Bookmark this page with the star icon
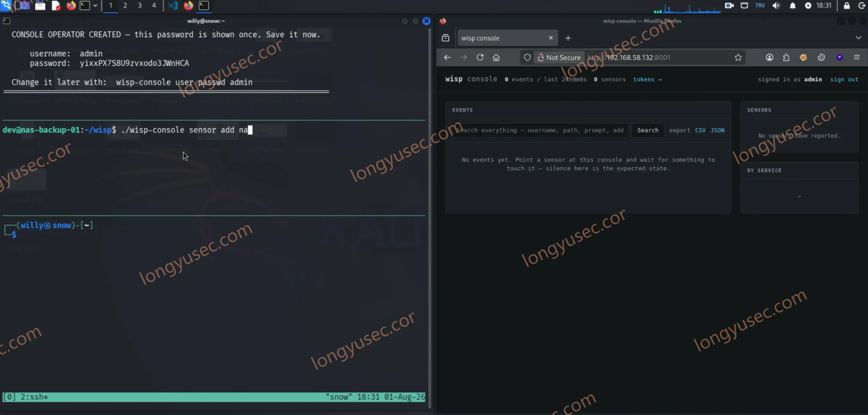 tap(738, 57)
